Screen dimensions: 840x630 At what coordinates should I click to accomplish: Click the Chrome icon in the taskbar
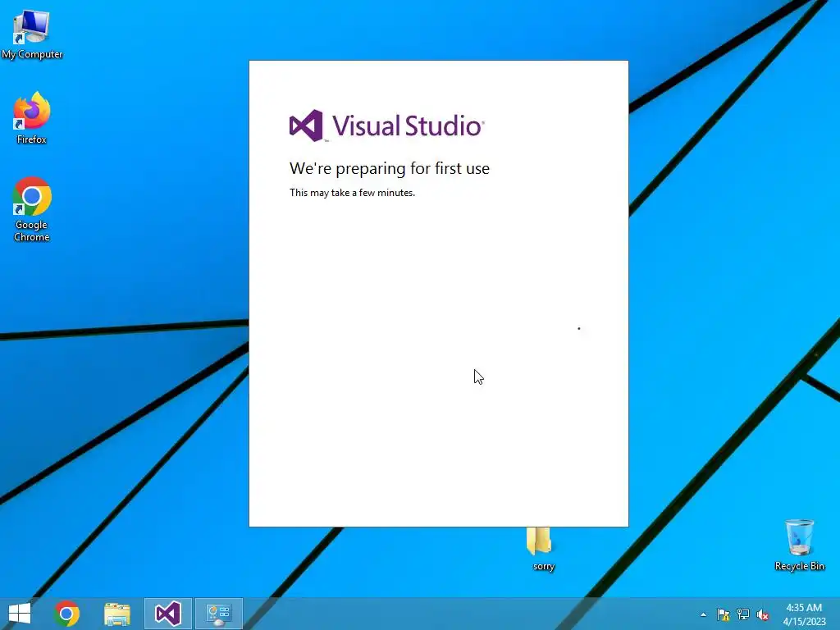[x=66, y=614]
